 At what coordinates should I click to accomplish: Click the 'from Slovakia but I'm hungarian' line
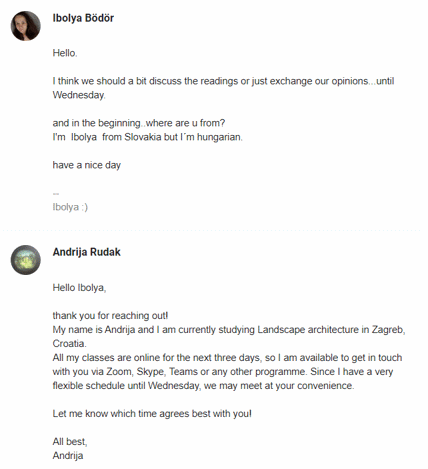point(148,137)
